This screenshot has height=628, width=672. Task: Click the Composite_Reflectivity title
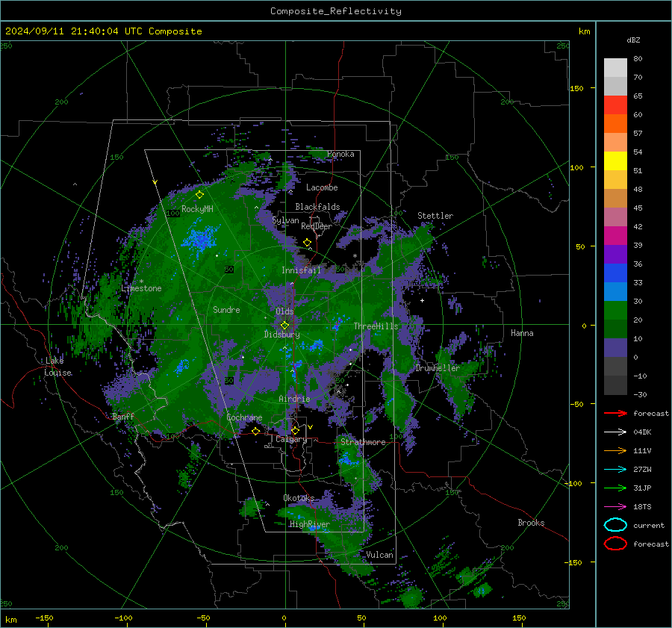point(336,11)
